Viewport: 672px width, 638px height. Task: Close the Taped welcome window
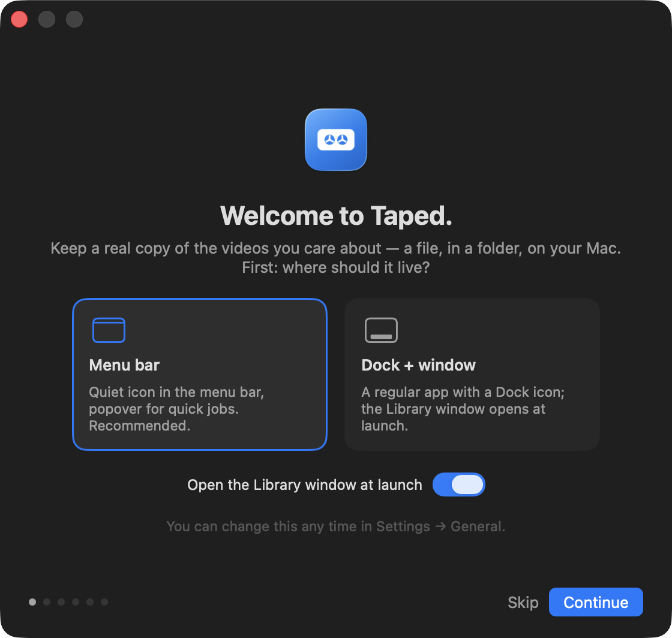pyautogui.click(x=19, y=19)
